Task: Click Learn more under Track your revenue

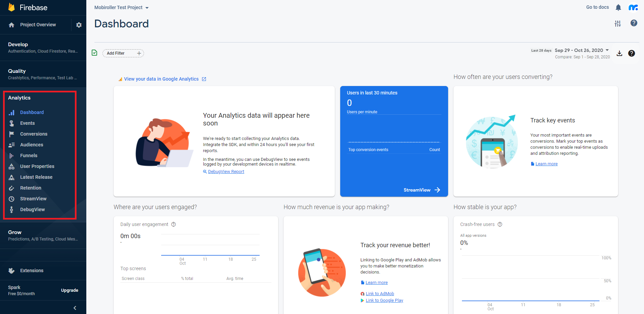Action: [x=376, y=283]
